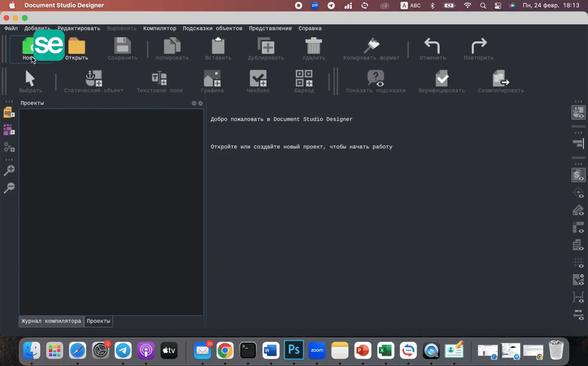Click the date and time in menu bar
The width and height of the screenshot is (588, 366).
coord(551,6)
